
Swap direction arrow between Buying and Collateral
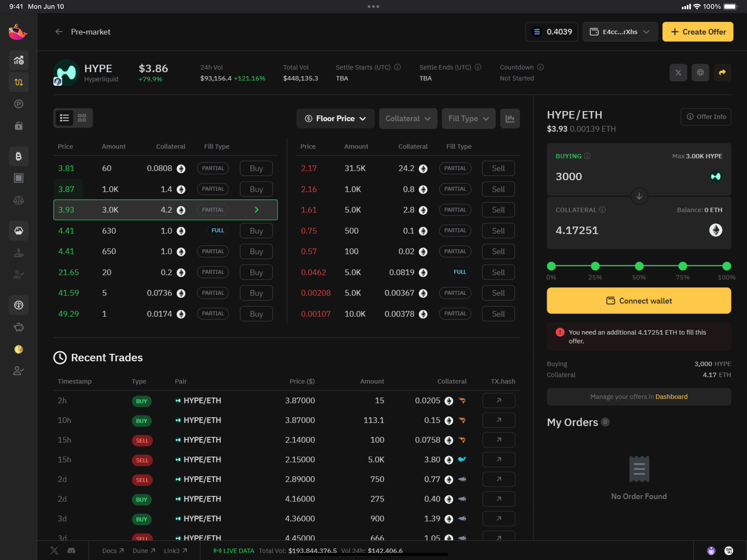click(x=639, y=196)
